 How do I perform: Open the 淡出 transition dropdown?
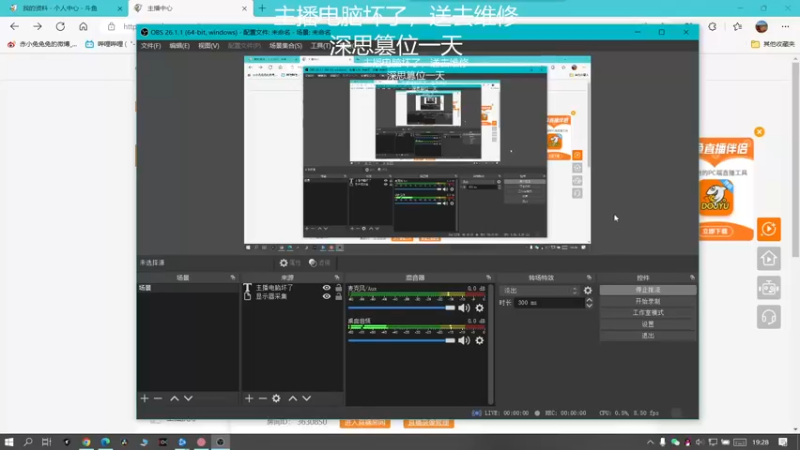[540, 290]
